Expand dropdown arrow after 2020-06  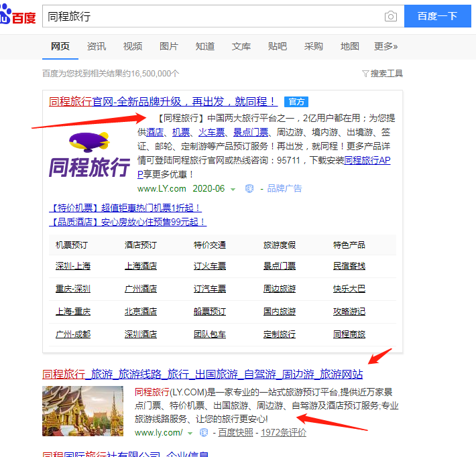[233, 190]
